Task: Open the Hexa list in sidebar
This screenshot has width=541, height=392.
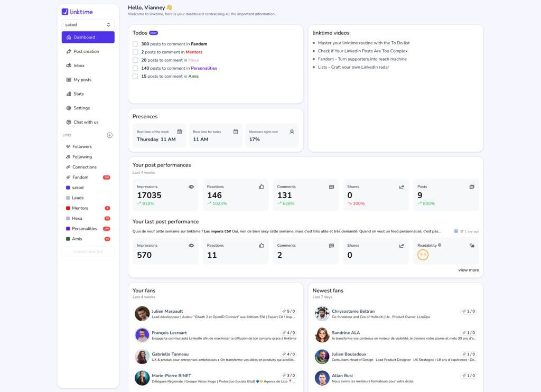Action: [x=88, y=218]
